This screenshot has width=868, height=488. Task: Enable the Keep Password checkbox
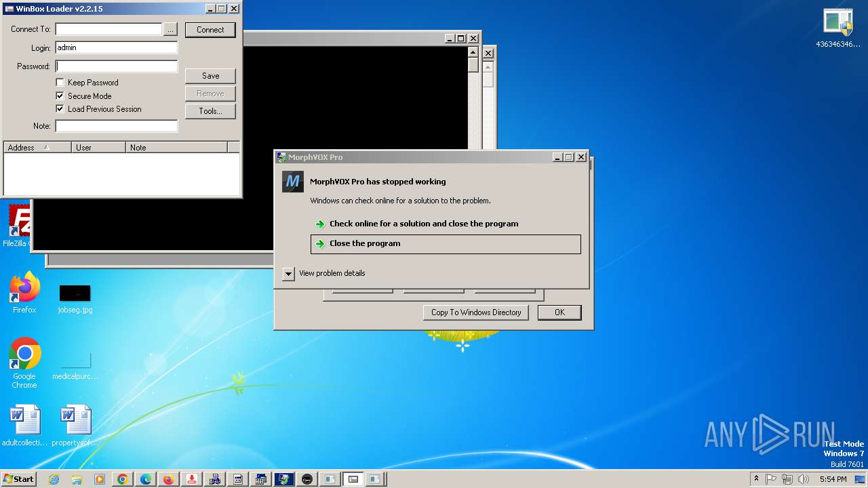[60, 83]
